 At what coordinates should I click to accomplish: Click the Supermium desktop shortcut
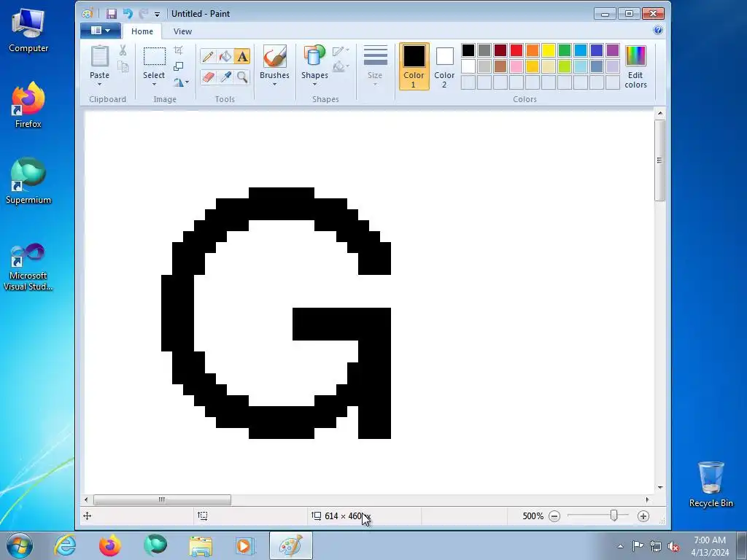click(x=28, y=181)
